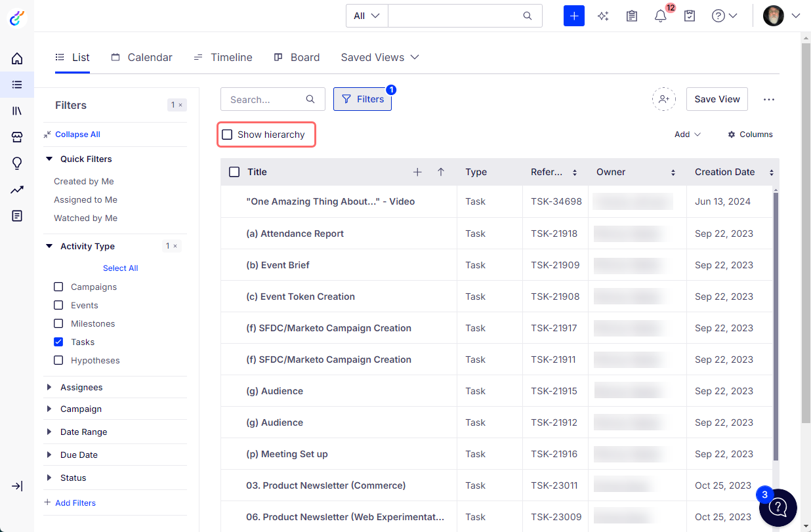Image resolution: width=811 pixels, height=532 pixels.
Task: Open the Columns gear settings
Action: pos(750,134)
